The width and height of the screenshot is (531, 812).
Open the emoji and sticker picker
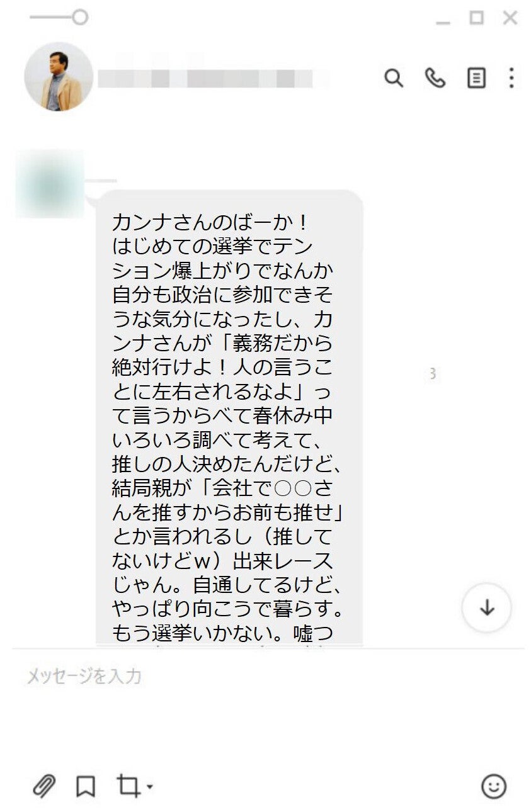494,786
